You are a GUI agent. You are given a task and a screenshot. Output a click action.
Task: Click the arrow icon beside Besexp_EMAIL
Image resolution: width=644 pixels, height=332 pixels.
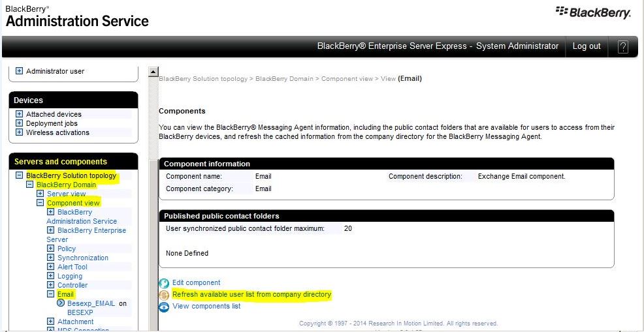[61, 303]
